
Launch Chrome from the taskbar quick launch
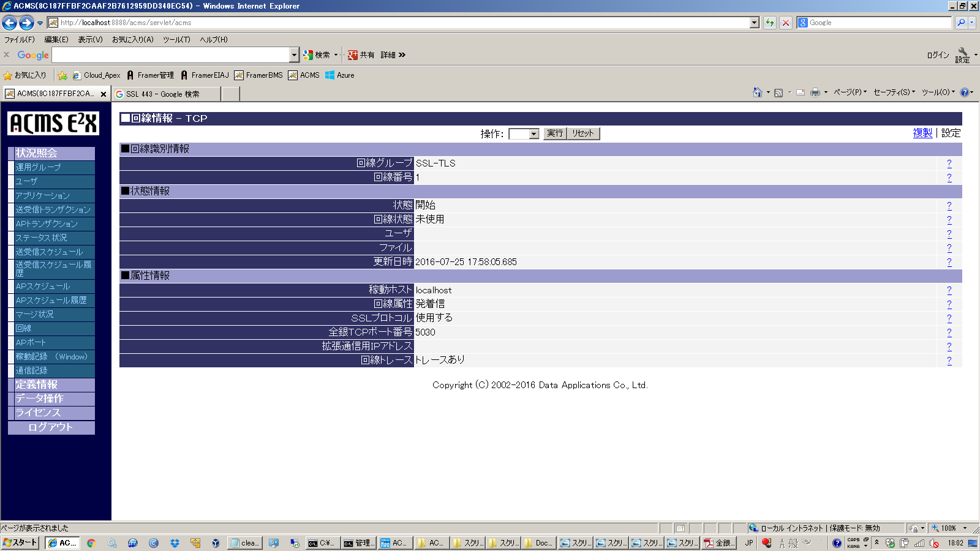(x=91, y=543)
